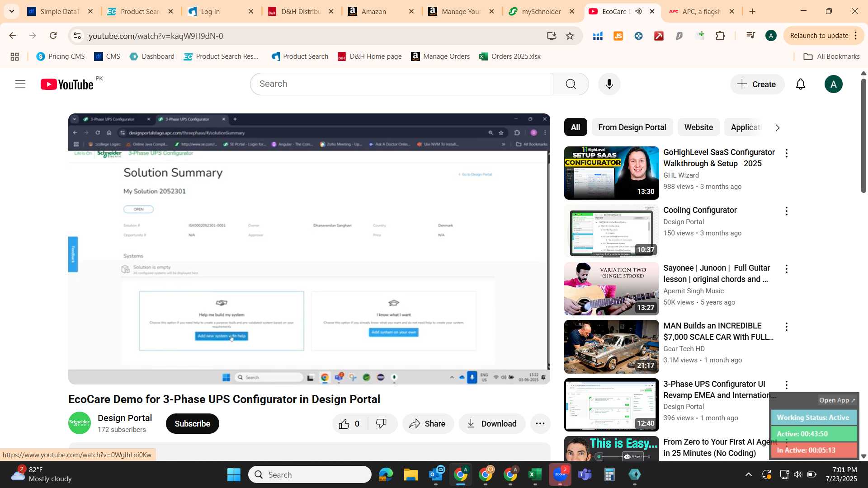This screenshot has height=488, width=868.
Task: Open Pricing CMS bookmark
Action: [x=60, y=56]
